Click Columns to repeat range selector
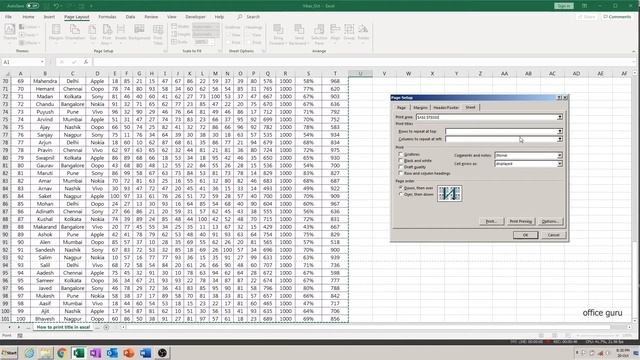The width and height of the screenshot is (640, 360). tap(560, 139)
